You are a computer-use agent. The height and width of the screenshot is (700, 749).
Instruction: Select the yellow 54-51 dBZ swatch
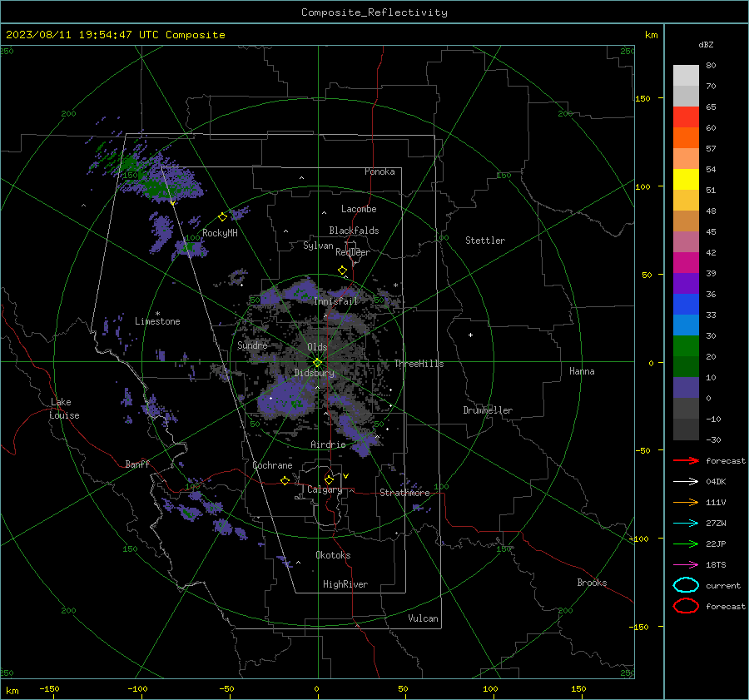pos(686,179)
